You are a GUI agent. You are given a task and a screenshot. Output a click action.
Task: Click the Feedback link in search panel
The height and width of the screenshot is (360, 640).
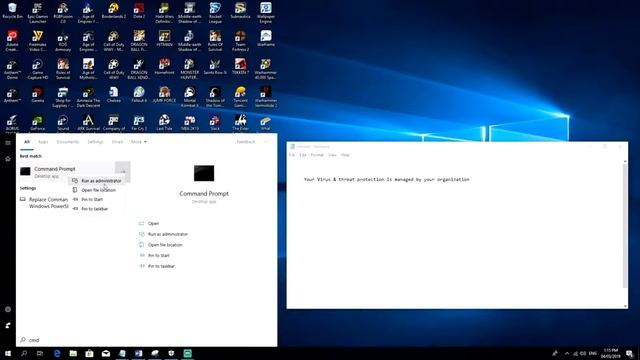coord(246,142)
